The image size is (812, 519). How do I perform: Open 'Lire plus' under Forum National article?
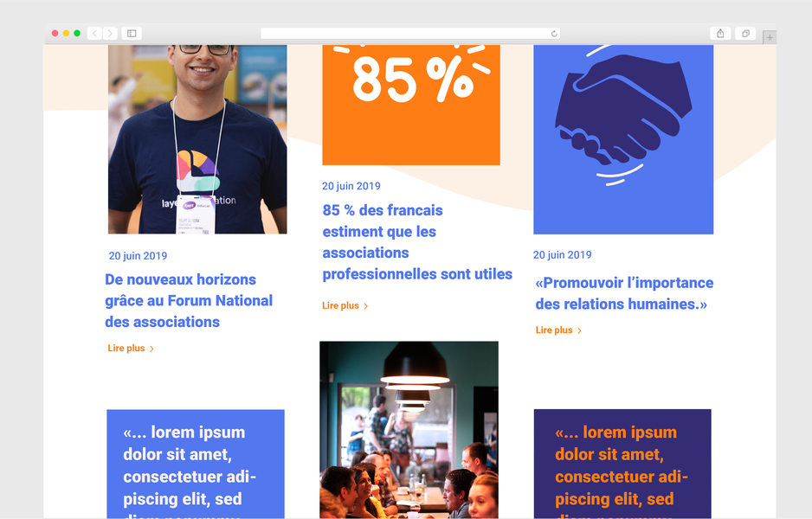(x=131, y=349)
